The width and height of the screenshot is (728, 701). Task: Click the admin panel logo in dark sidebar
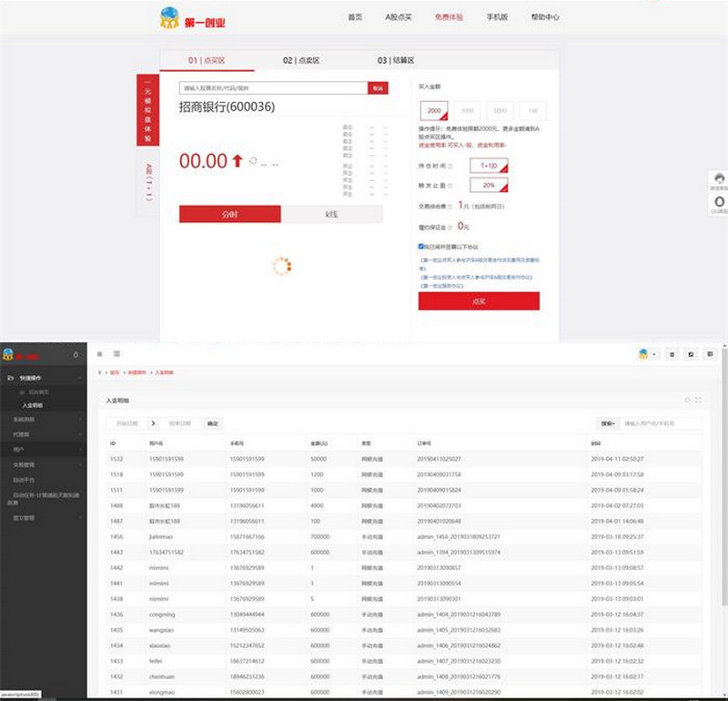21,355
